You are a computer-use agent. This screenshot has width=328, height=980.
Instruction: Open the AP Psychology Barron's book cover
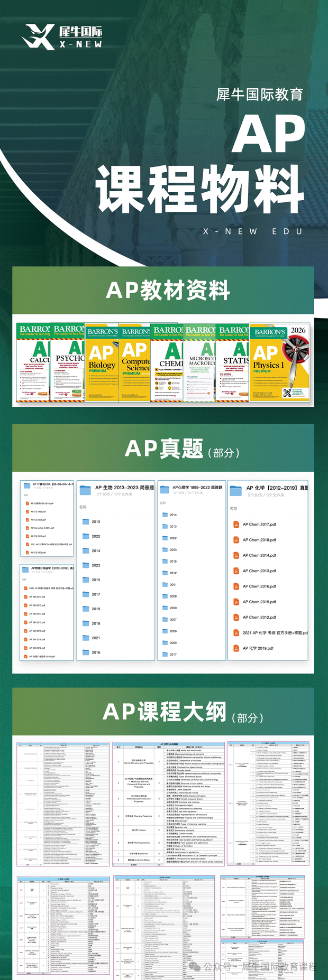[x=67, y=362]
